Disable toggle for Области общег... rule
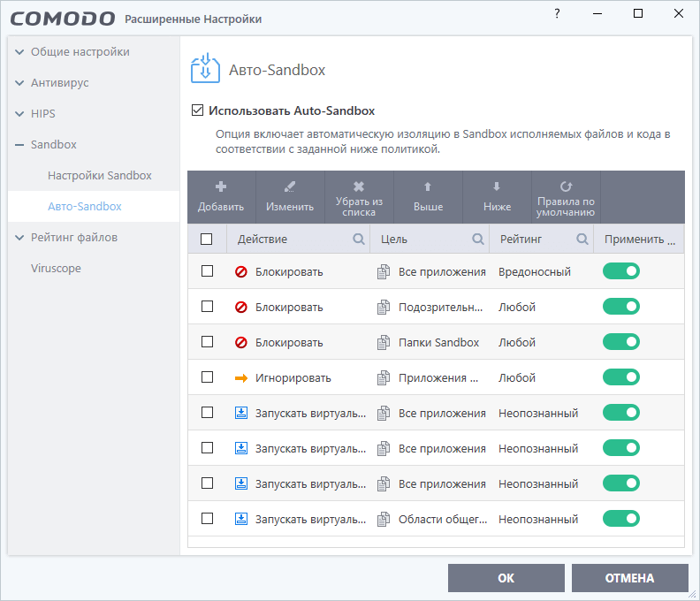 pyautogui.click(x=621, y=519)
